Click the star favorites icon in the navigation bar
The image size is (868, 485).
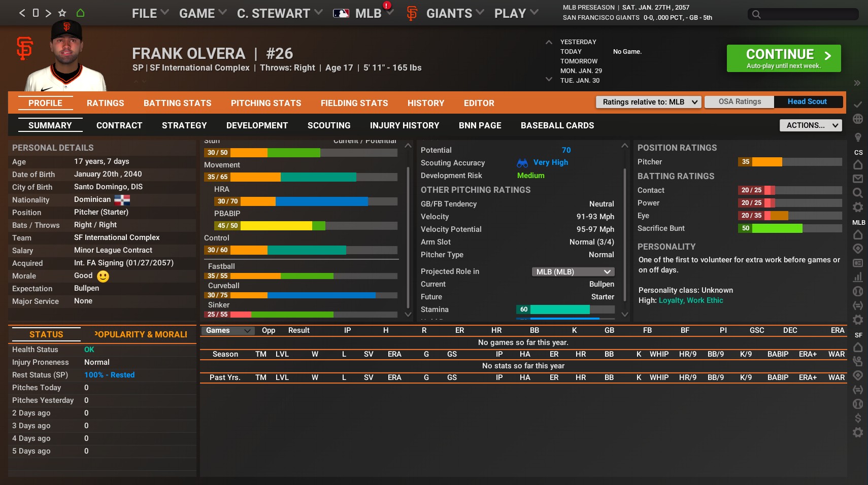click(62, 13)
